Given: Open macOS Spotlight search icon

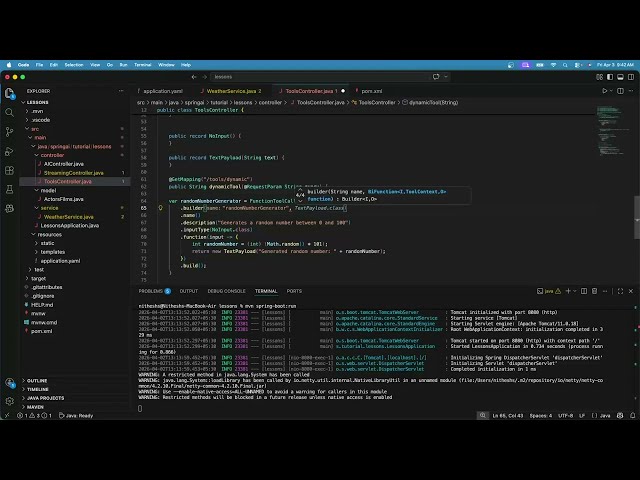Looking at the screenshot, I should (x=565, y=65).
